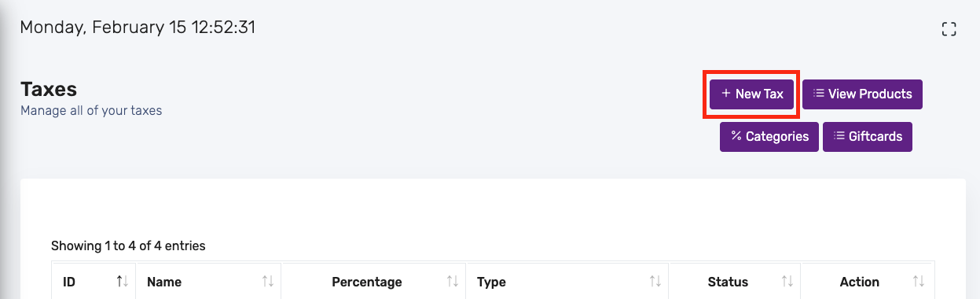Sort by Action column sort icon
The width and height of the screenshot is (980, 299).
tap(919, 282)
